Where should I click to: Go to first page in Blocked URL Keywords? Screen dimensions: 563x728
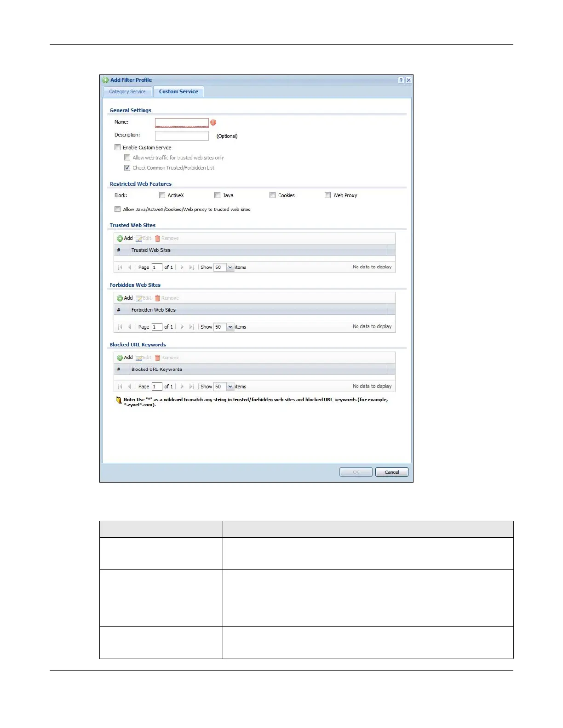[x=120, y=387]
